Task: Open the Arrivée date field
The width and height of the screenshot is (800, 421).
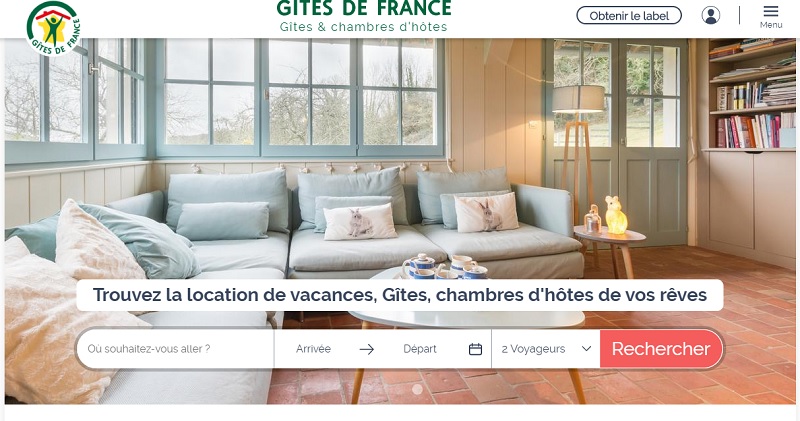Action: tap(313, 349)
